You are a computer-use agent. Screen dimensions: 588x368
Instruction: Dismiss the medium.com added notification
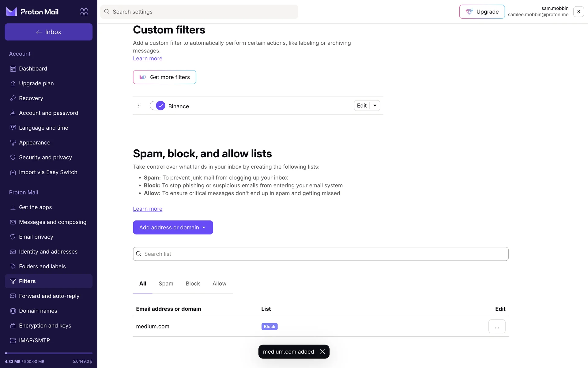[x=322, y=352]
